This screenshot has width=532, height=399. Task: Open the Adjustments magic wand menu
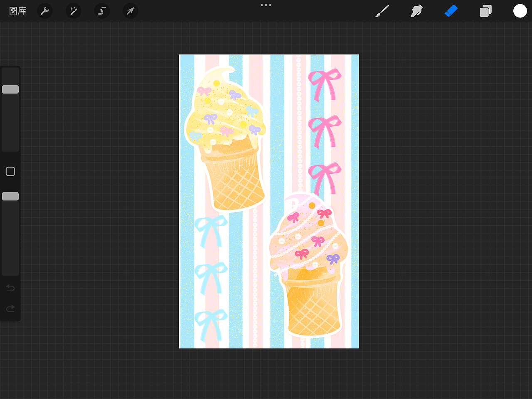74,11
